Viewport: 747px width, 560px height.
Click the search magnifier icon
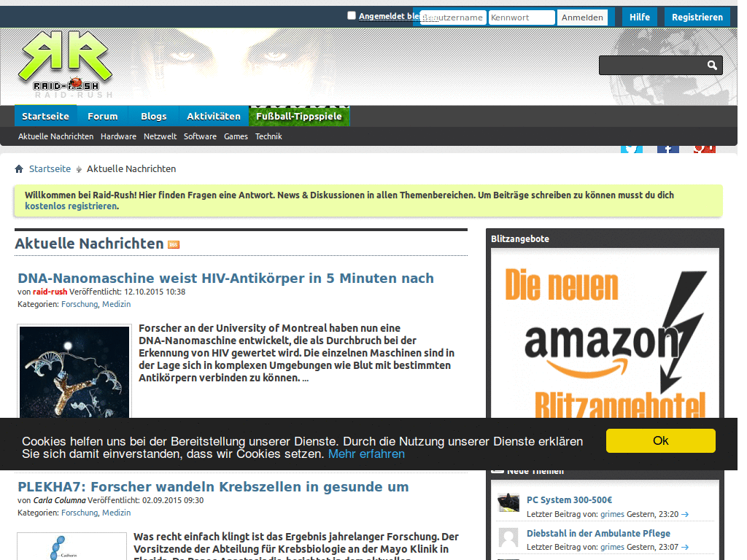[712, 65]
